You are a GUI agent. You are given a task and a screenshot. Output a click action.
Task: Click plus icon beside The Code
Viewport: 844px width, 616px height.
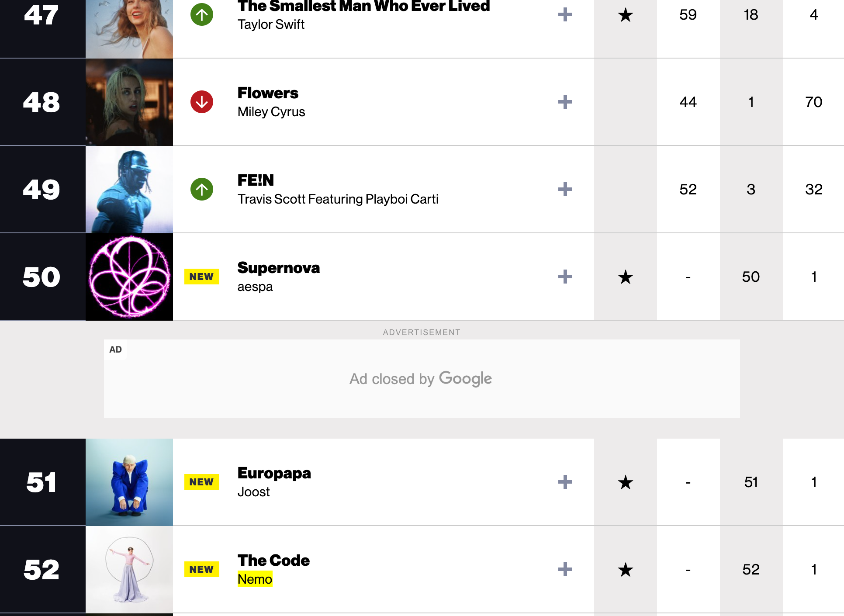565,569
